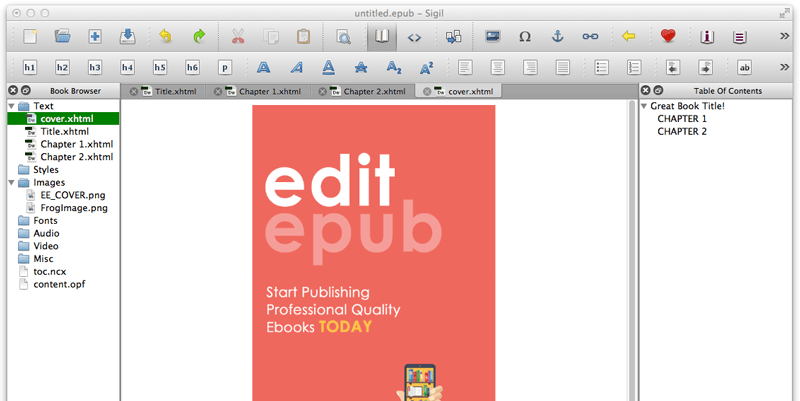This screenshot has width=800, height=401.
Task: Toggle strikethrough formatting
Action: [361, 67]
